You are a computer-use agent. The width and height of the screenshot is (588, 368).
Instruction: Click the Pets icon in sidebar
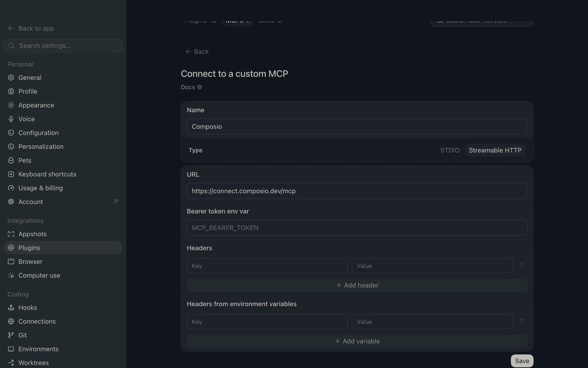[11, 160]
